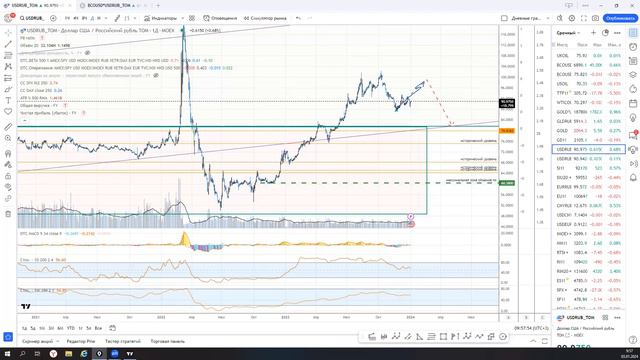The image size is (640, 360).
Task: Open the forecasting and measurement tools
Action: tap(8, 78)
